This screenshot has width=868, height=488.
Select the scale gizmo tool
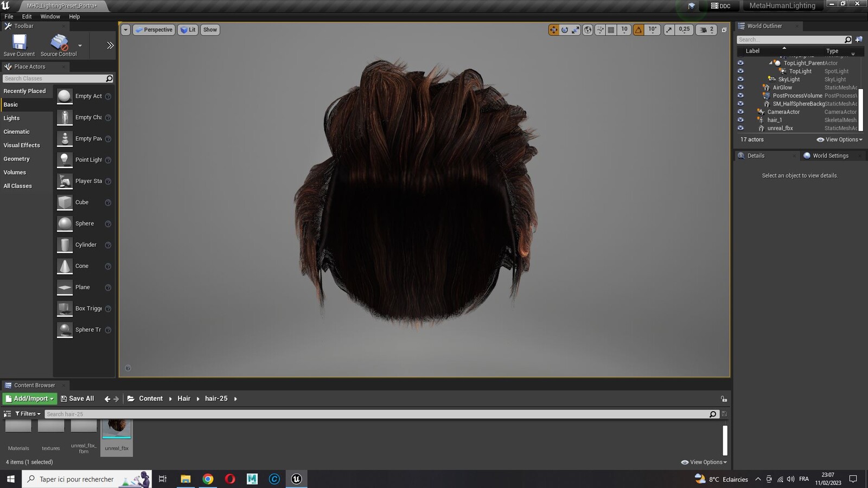[x=576, y=30]
